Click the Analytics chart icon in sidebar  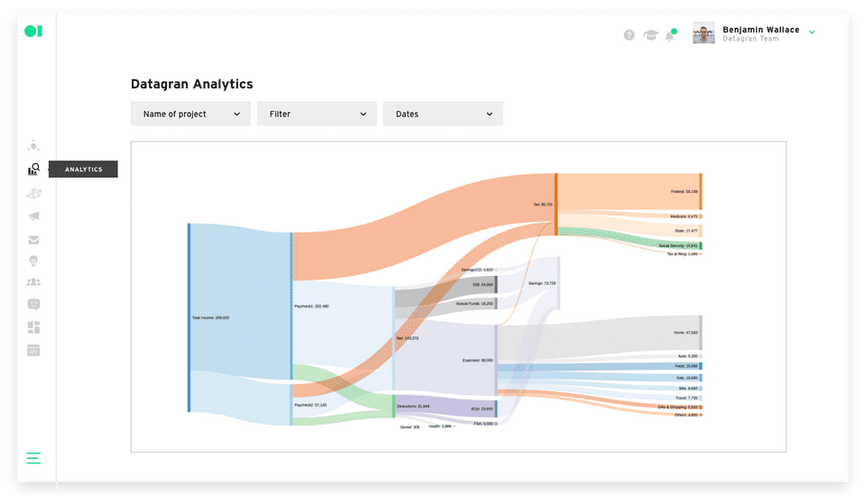(x=33, y=169)
